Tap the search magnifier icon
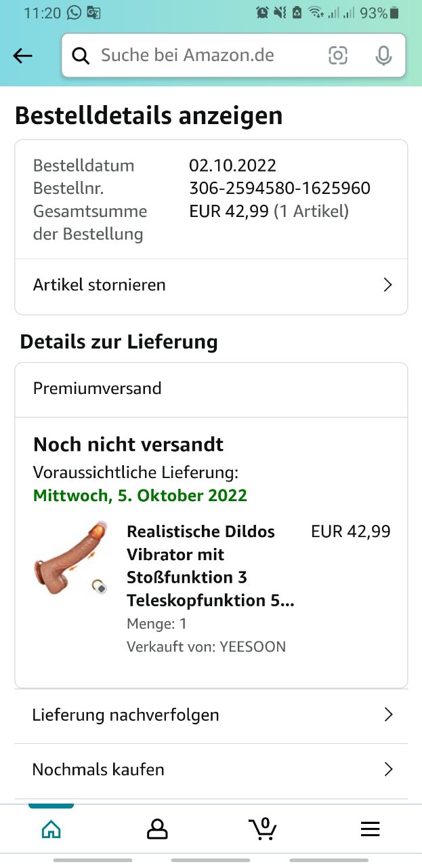 click(81, 56)
